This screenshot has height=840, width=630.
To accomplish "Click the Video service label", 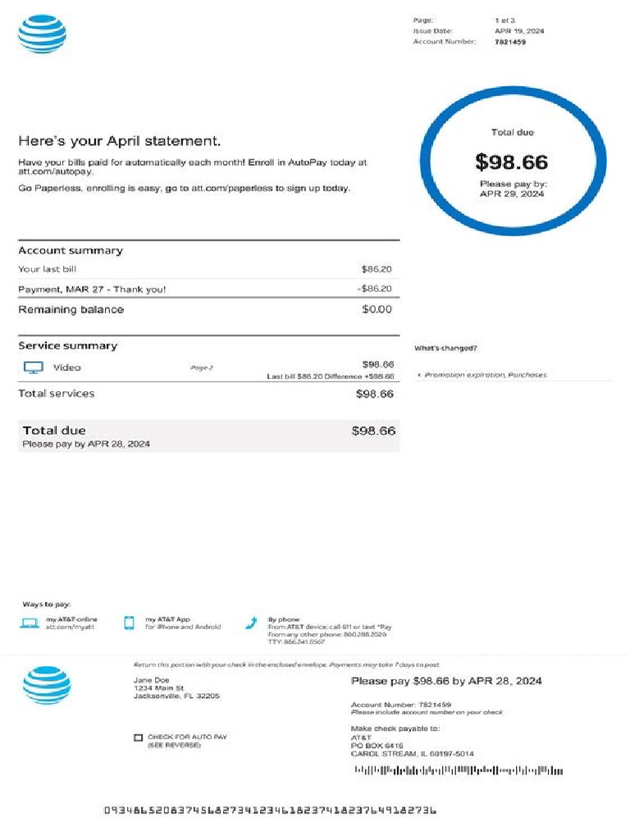I will click(x=67, y=367).
